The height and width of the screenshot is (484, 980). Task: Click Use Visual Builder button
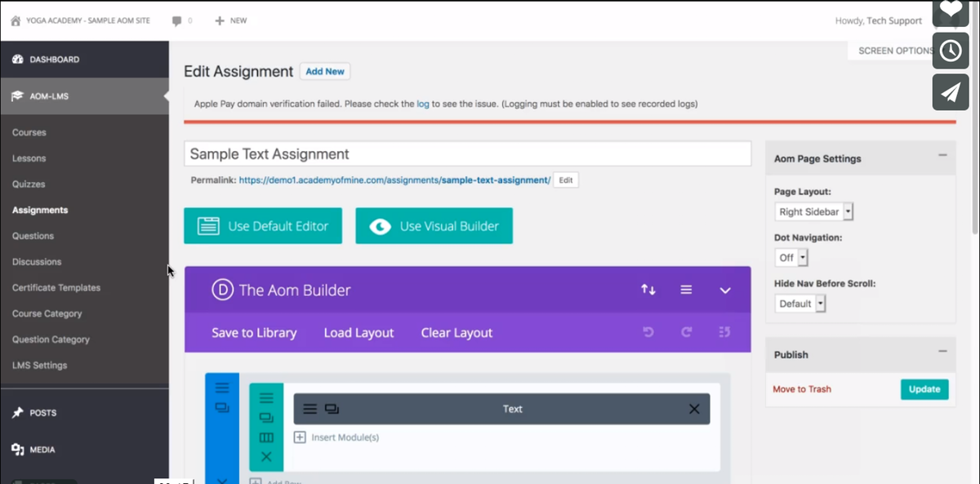tap(434, 226)
